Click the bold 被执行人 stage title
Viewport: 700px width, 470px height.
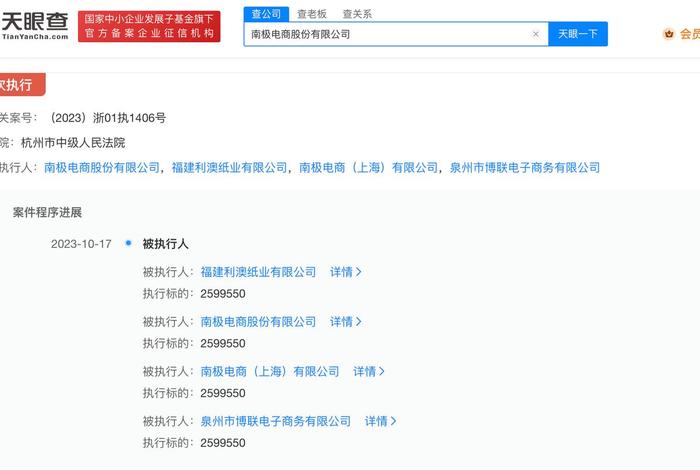point(166,244)
